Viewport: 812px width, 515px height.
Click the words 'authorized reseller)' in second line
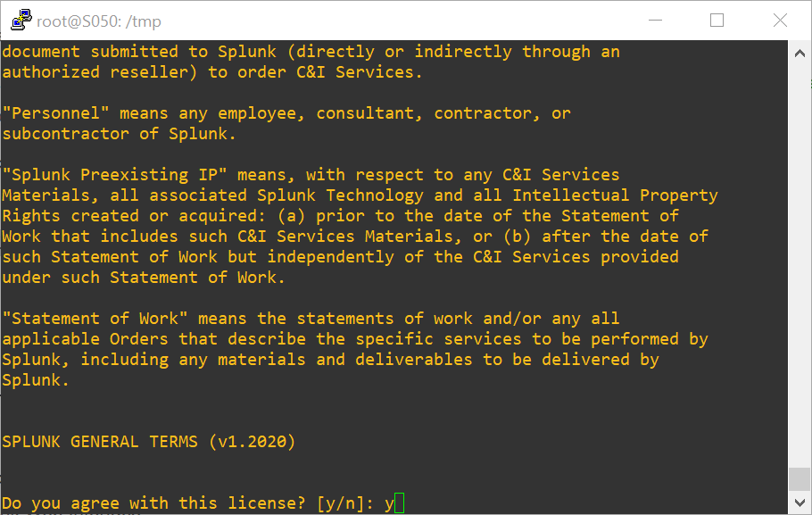click(100, 72)
